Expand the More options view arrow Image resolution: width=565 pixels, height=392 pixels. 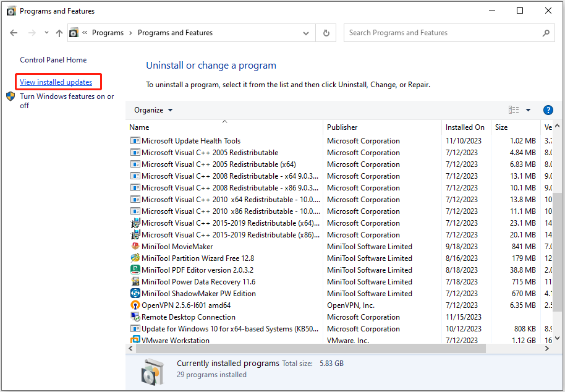[528, 110]
